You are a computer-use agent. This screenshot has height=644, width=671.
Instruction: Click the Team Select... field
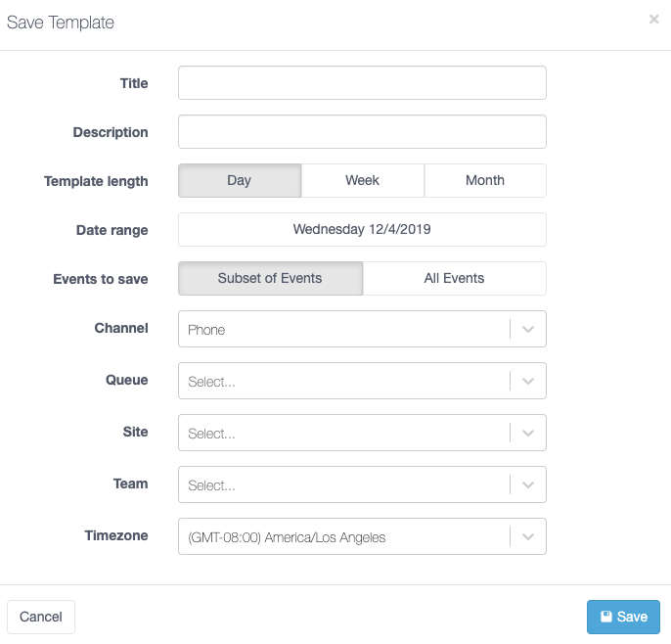pyautogui.click(x=342, y=485)
